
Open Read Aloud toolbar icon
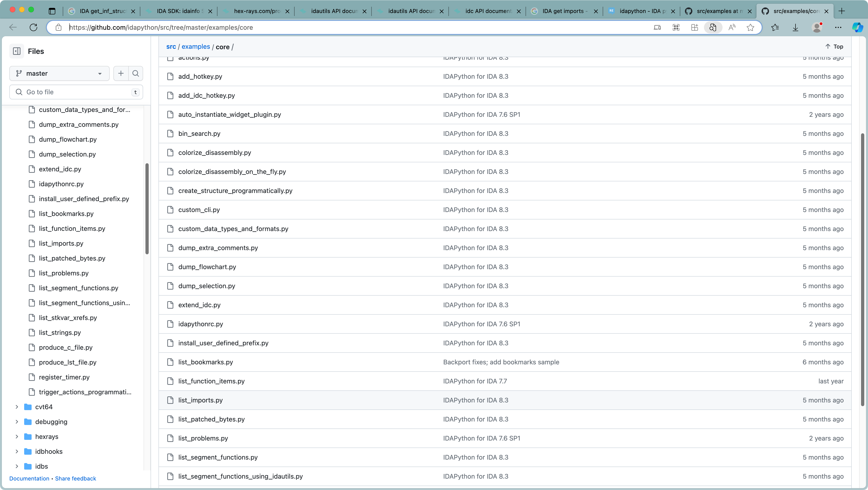[732, 28]
